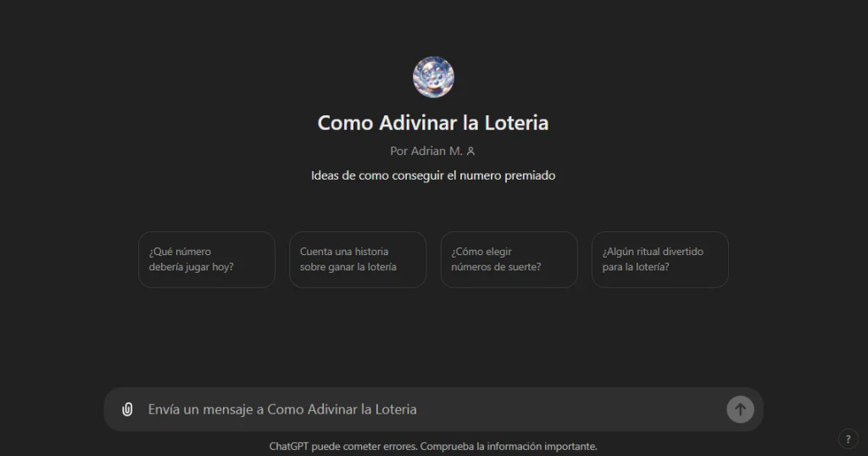Click the description Ideas de como conseguir el numero premiado

433,175
